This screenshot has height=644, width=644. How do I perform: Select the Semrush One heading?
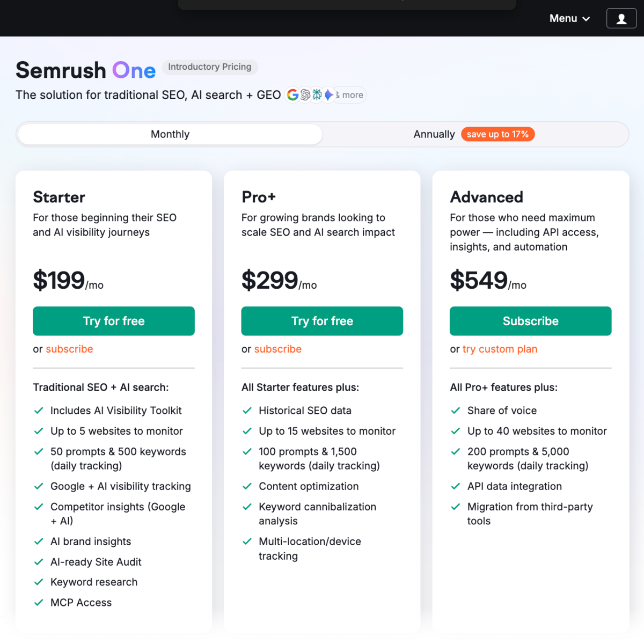pos(85,70)
